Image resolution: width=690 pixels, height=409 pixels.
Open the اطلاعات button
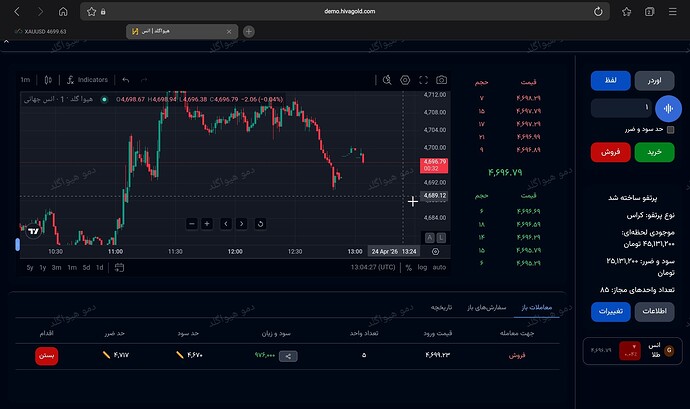tap(654, 311)
